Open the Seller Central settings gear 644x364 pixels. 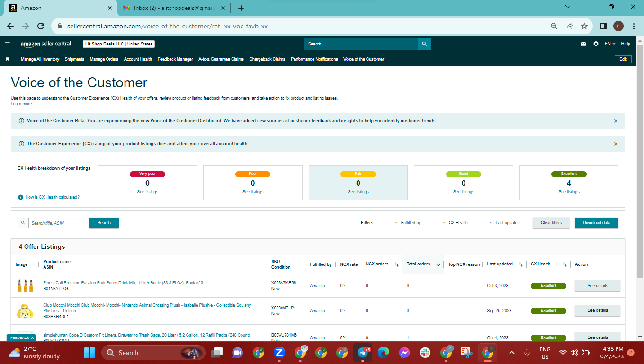(x=596, y=44)
